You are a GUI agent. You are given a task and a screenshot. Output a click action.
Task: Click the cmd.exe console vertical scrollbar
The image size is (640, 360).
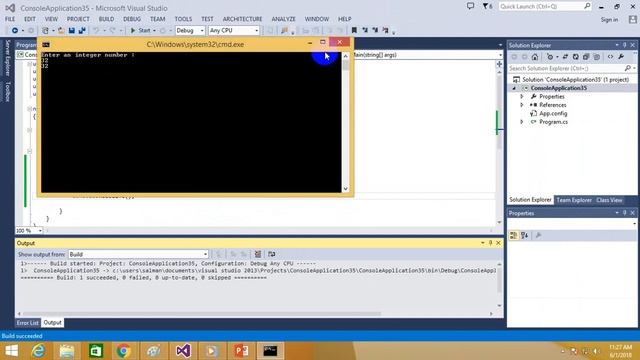click(346, 122)
